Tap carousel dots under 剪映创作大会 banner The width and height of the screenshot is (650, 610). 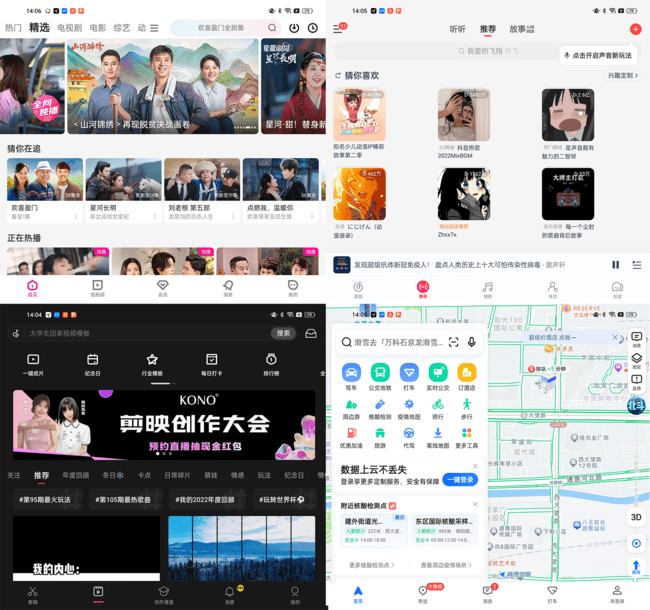pyautogui.click(x=164, y=454)
